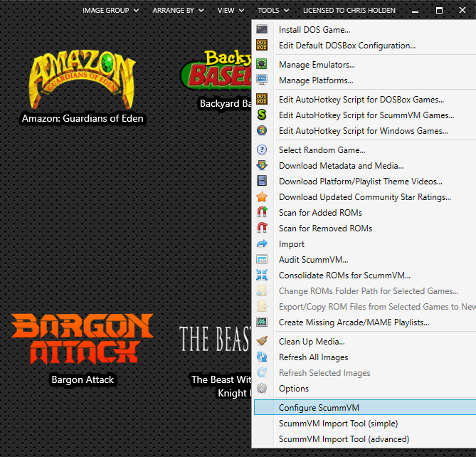Select the highlighted Configure ScummVM entry
476x457 pixels.
[365, 407]
